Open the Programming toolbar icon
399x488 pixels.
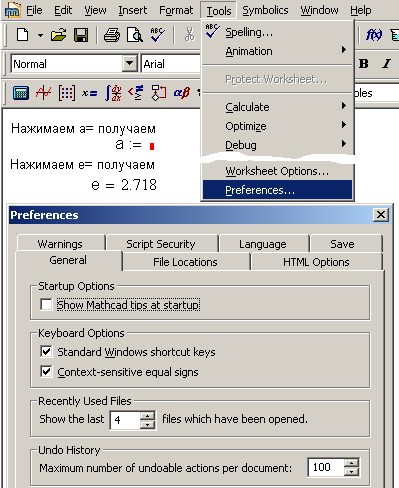coord(159,93)
